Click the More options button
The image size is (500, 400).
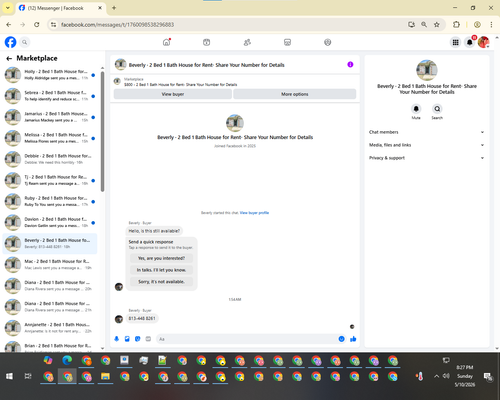click(x=295, y=94)
